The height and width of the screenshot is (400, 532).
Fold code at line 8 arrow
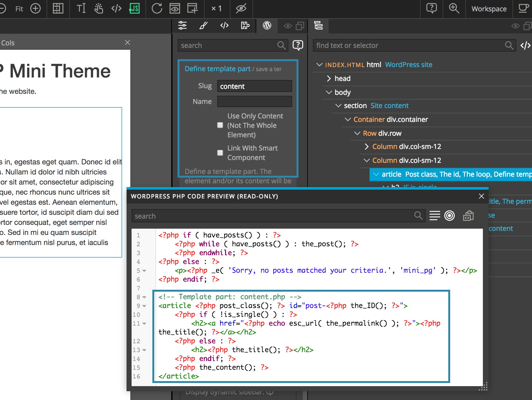144,297
